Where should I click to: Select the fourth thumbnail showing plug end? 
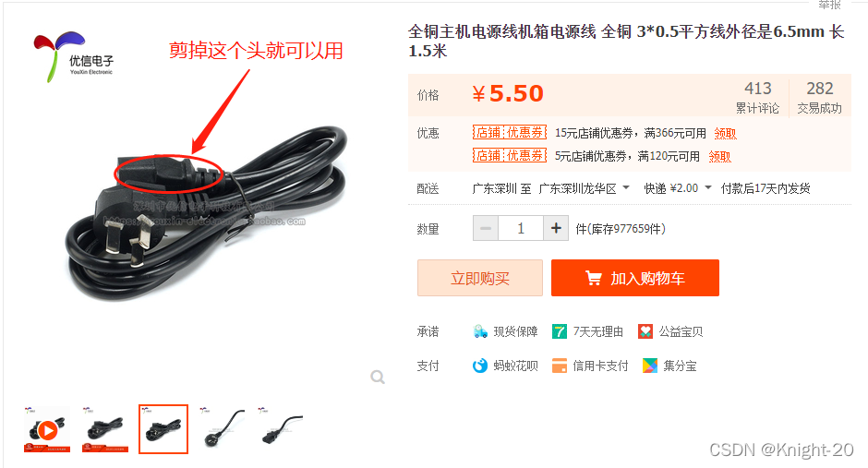point(222,430)
